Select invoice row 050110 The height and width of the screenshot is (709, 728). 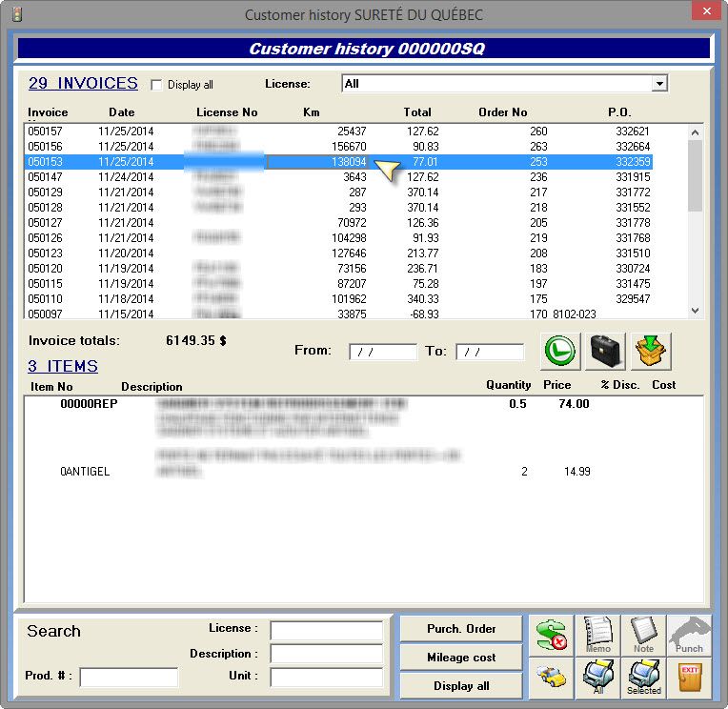[338, 299]
